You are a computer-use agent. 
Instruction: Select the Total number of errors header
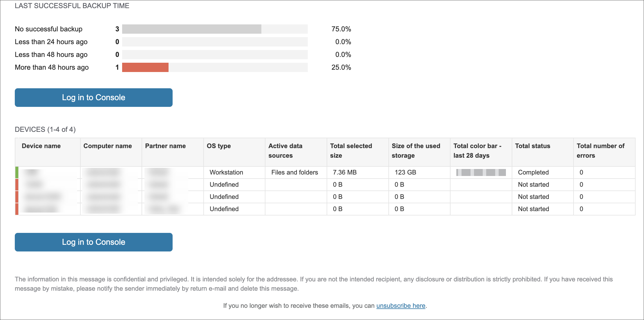pos(600,151)
